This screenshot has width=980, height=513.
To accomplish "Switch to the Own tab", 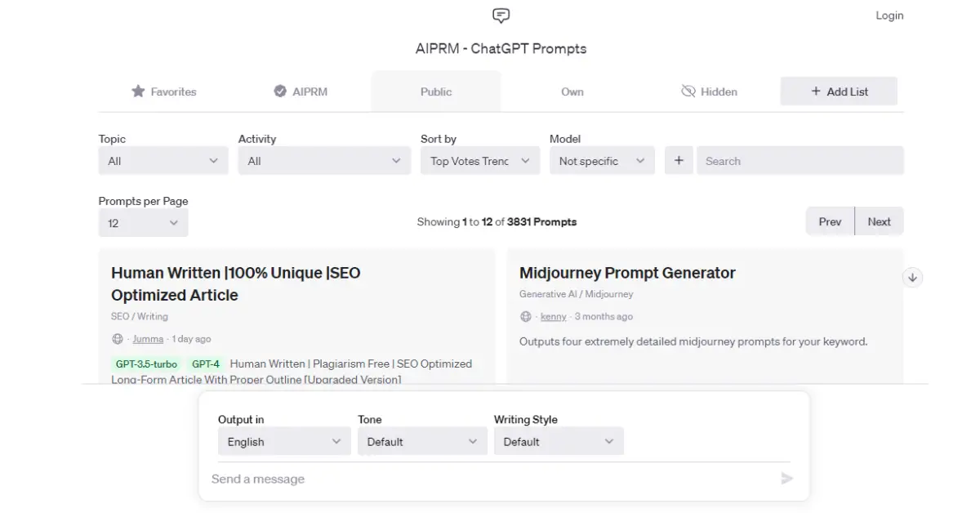I will [572, 91].
